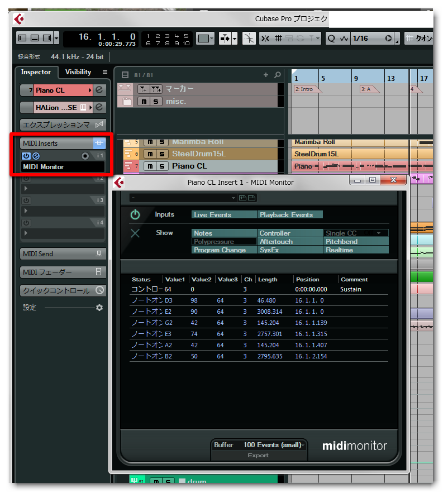Open the misc. folder track icon
The width and height of the screenshot is (448, 498).
127,101
